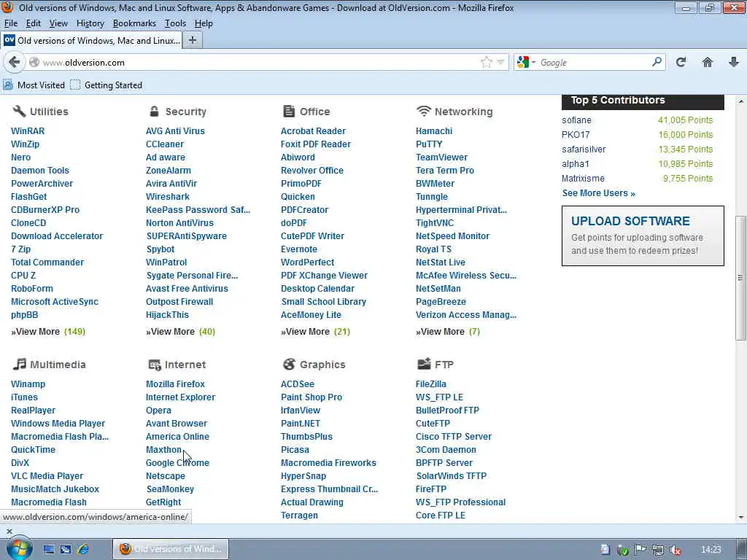Click the Security padlock icon
Screen dimensions: 747x560
click(154, 111)
